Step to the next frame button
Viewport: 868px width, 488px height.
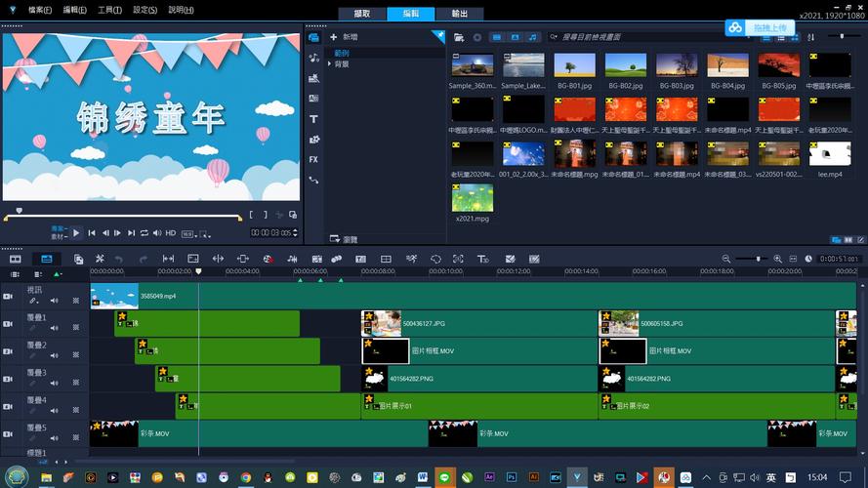click(117, 233)
